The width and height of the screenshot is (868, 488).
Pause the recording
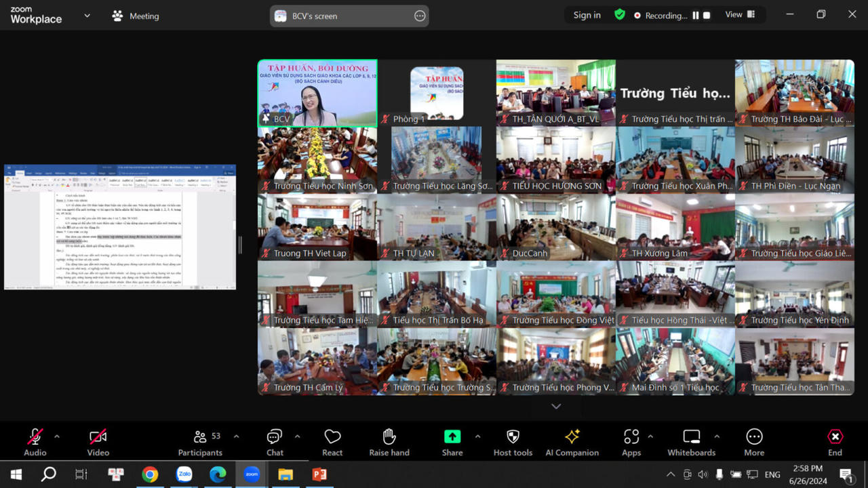click(695, 16)
